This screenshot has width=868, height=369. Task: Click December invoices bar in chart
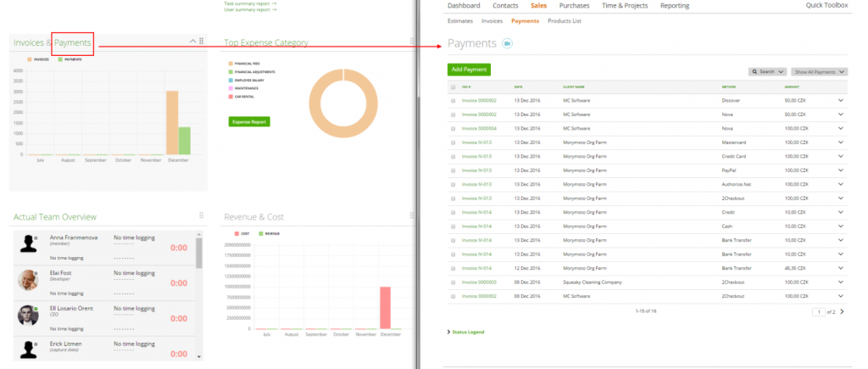(172, 123)
